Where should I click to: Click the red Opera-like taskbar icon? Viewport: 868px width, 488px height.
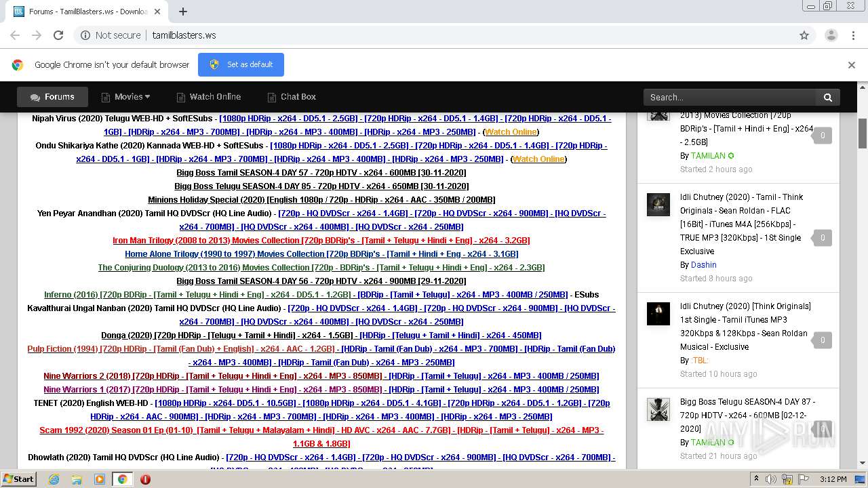tap(145, 479)
